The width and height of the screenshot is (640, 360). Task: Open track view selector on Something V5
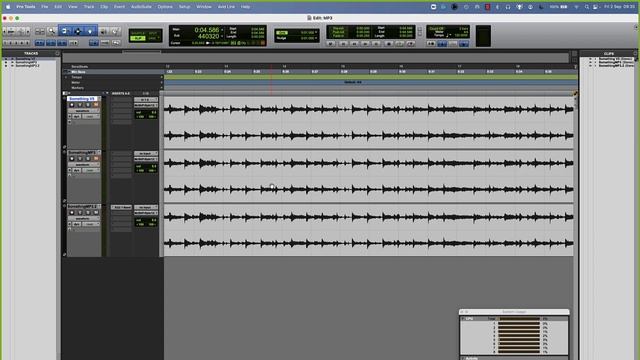tap(83, 111)
